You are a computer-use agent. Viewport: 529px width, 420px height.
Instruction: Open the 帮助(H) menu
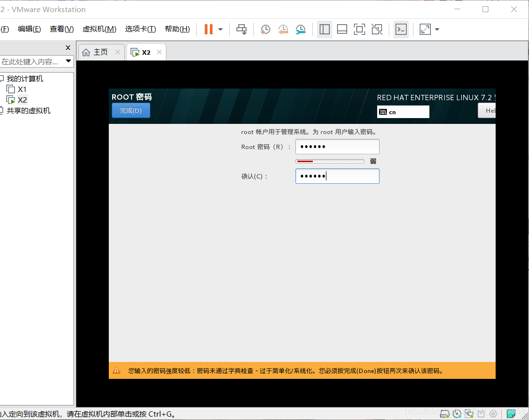click(x=177, y=29)
